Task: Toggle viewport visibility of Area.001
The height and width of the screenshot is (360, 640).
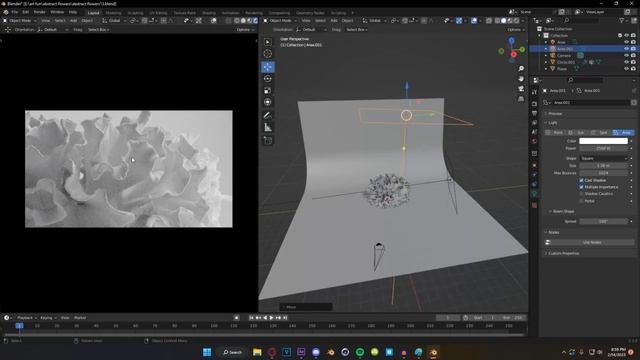Action: pyautogui.click(x=627, y=49)
